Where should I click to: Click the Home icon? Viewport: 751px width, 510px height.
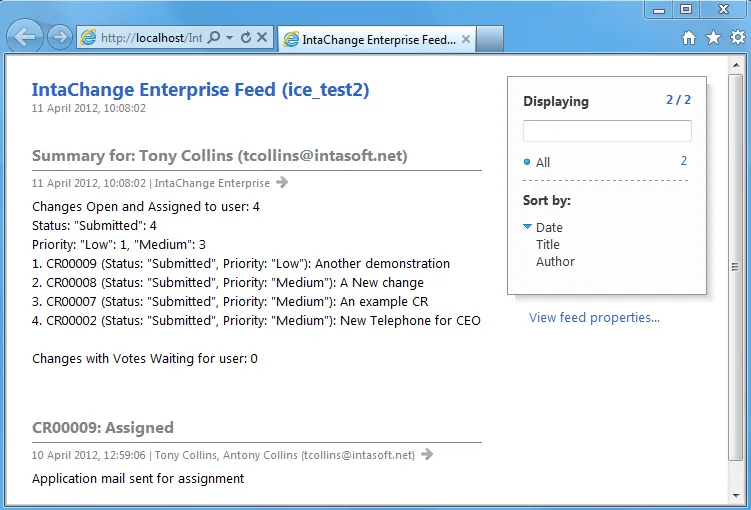coord(689,37)
